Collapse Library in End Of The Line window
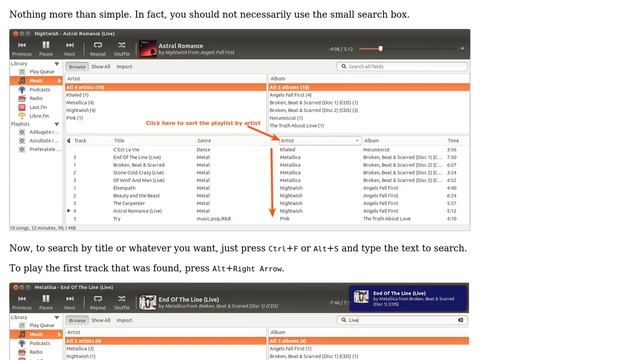The image size is (640, 360). (x=57, y=318)
